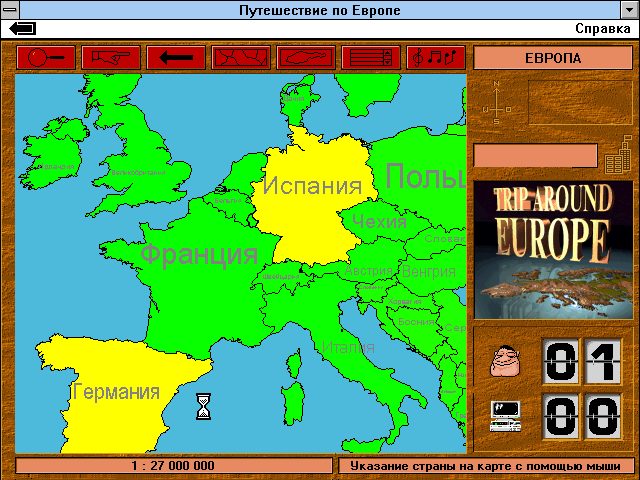Image resolution: width=640 pixels, height=480 pixels.
Task: Open the list with scroll arrows button
Action: pos(371,58)
